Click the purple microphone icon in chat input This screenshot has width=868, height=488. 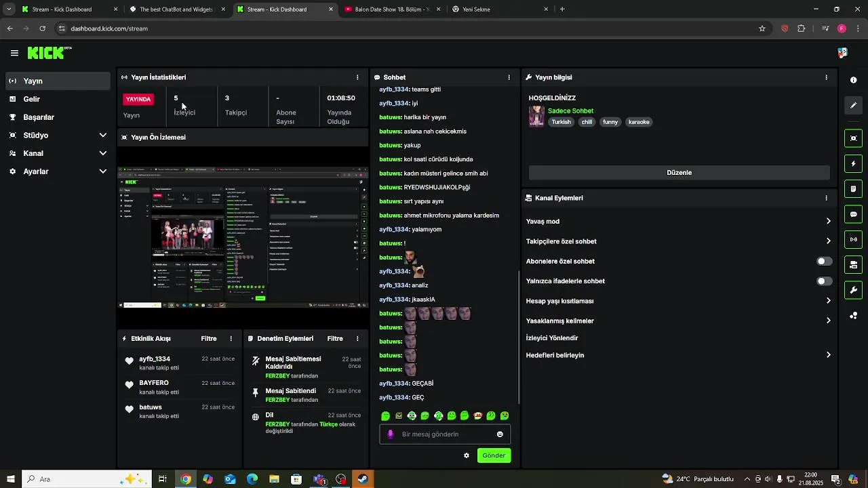[390, 434]
